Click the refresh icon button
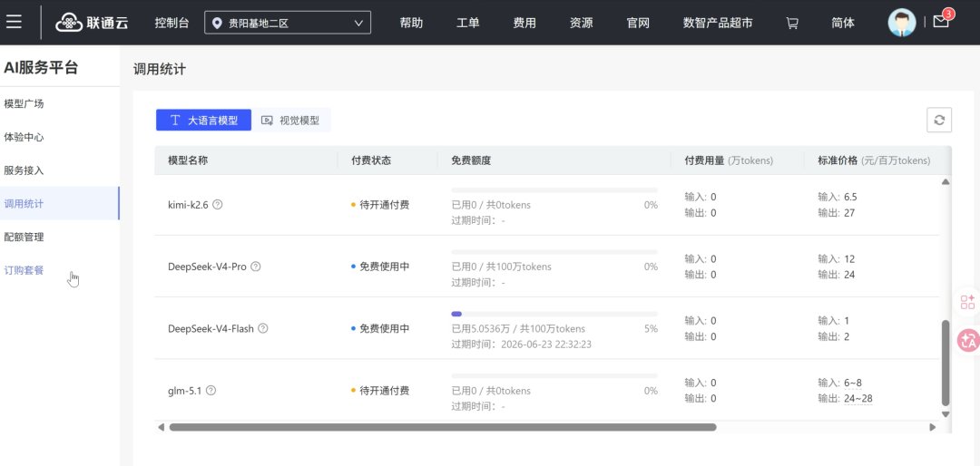The width and height of the screenshot is (980, 466). point(939,120)
